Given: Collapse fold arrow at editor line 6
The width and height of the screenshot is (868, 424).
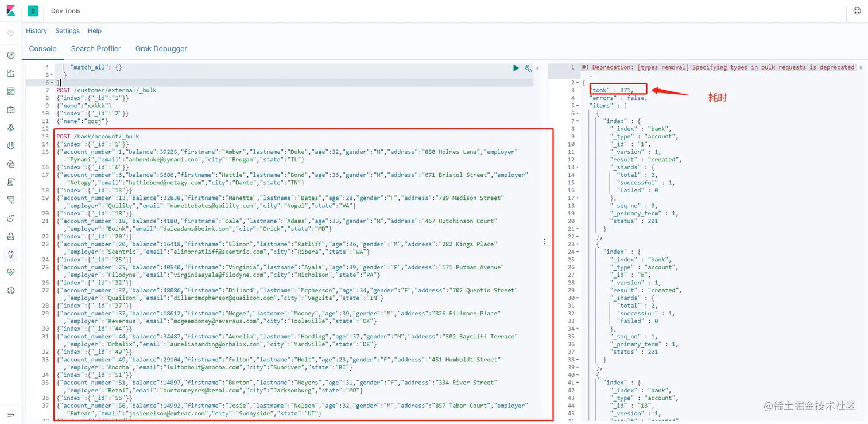Looking at the screenshot, I should tap(52, 83).
